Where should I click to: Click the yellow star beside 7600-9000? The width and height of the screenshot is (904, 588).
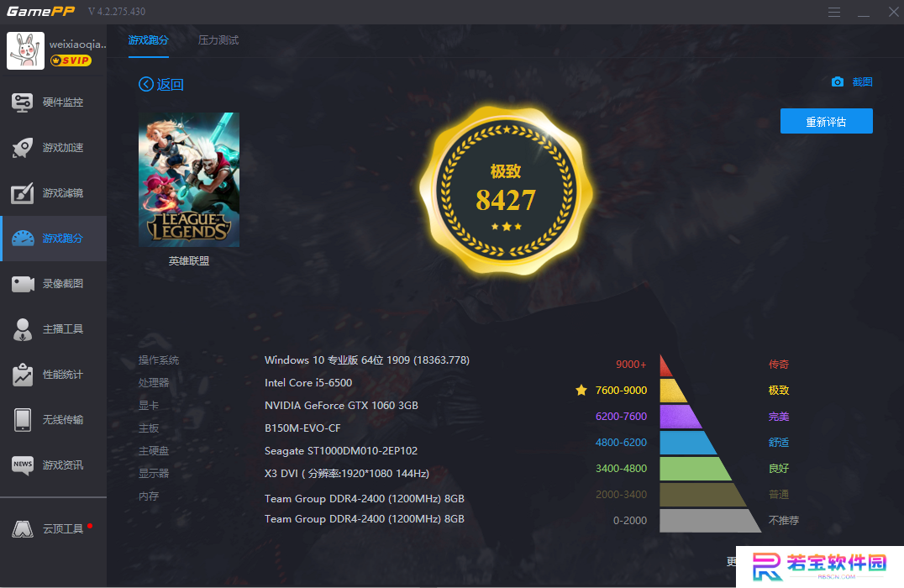click(x=581, y=391)
